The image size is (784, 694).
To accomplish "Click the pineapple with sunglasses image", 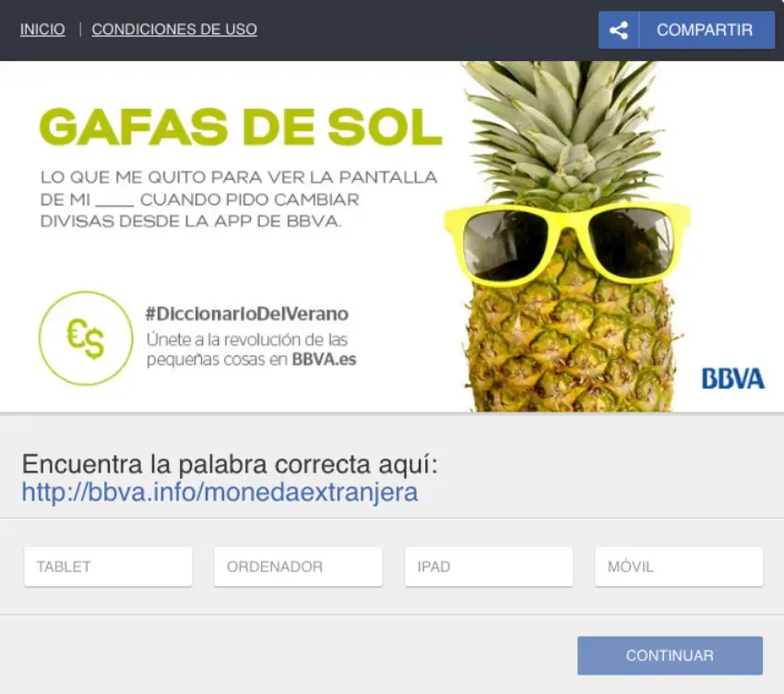I will click(x=567, y=236).
